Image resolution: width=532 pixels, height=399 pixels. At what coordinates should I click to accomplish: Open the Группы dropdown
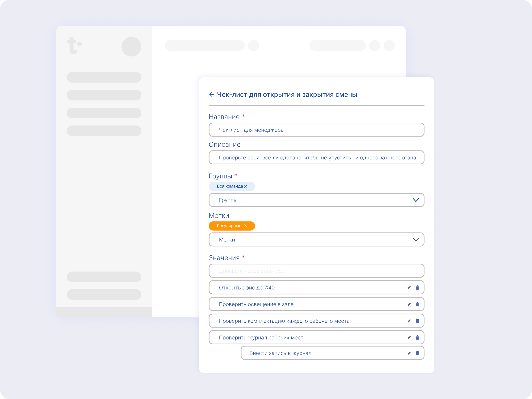point(316,200)
